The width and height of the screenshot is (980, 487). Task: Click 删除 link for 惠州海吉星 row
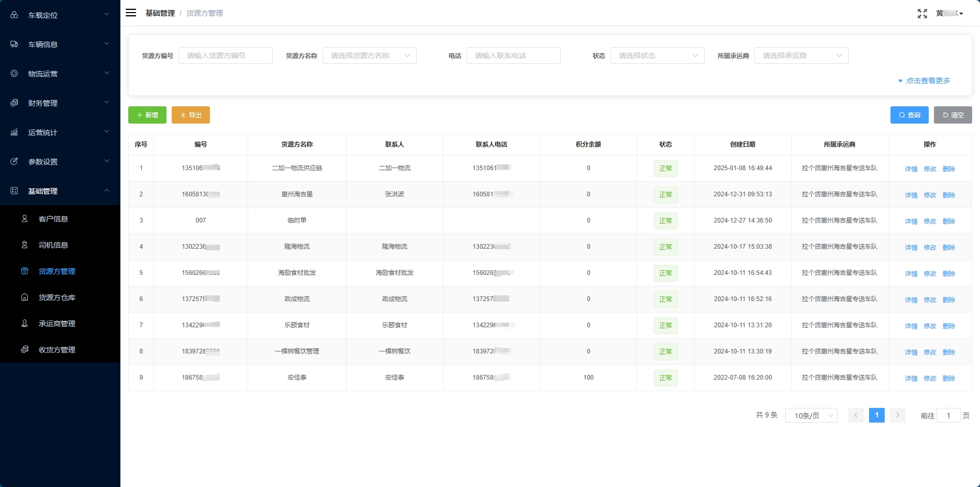(x=949, y=195)
